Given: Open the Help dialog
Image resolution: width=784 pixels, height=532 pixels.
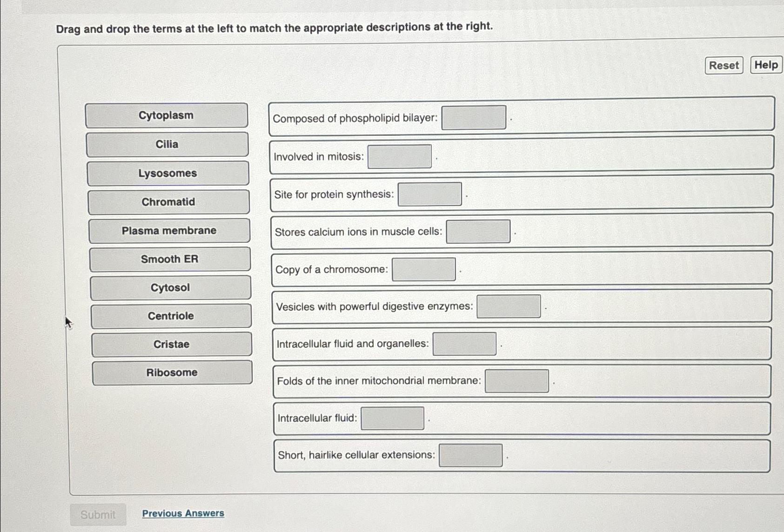Looking at the screenshot, I should click(766, 64).
